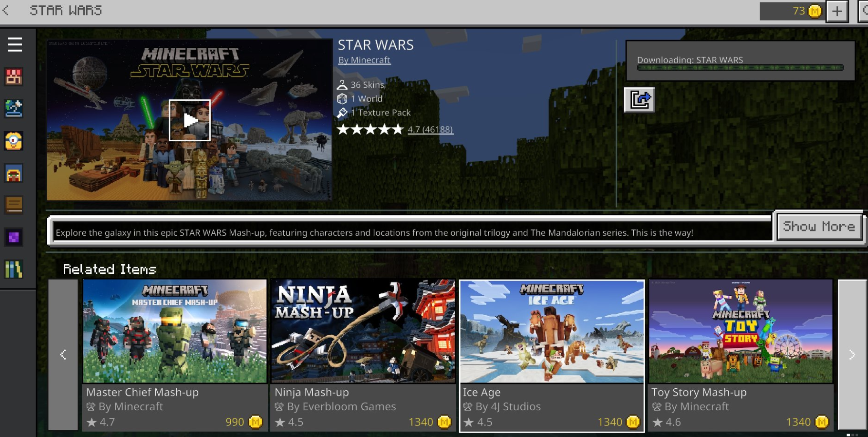The height and width of the screenshot is (437, 868).
Task: Click the hanger icon beside 36 Skins
Action: click(x=342, y=85)
